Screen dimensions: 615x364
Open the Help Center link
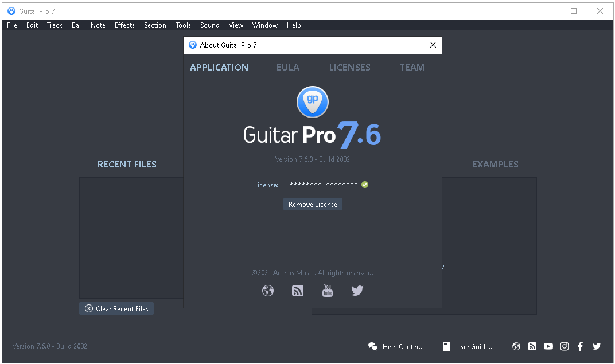(x=403, y=347)
